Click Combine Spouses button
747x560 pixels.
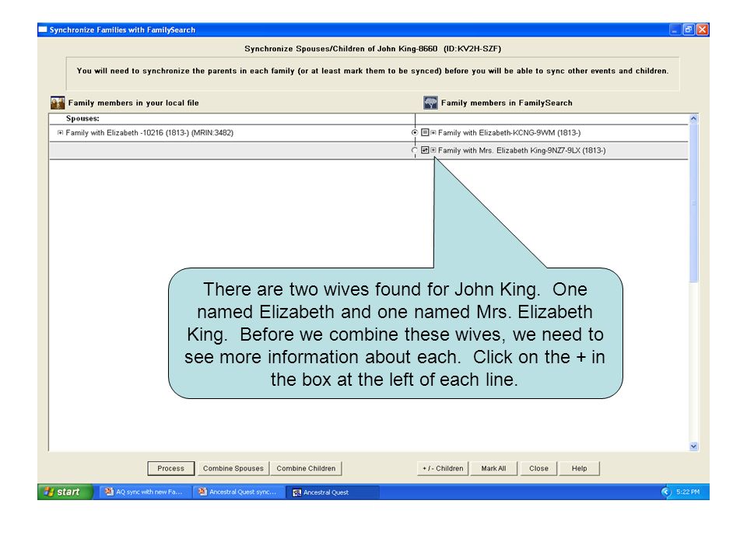pos(233,468)
